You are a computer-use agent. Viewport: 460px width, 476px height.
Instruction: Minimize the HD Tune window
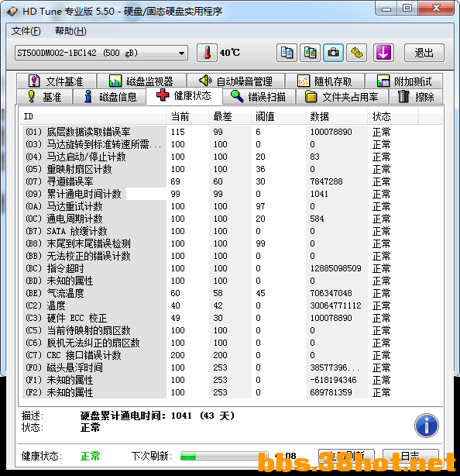tap(386, 9)
